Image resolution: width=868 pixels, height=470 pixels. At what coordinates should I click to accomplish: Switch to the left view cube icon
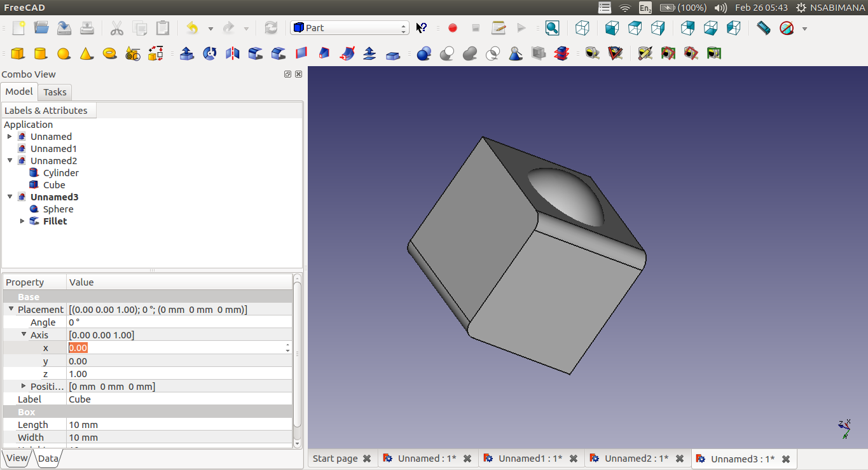pos(733,28)
